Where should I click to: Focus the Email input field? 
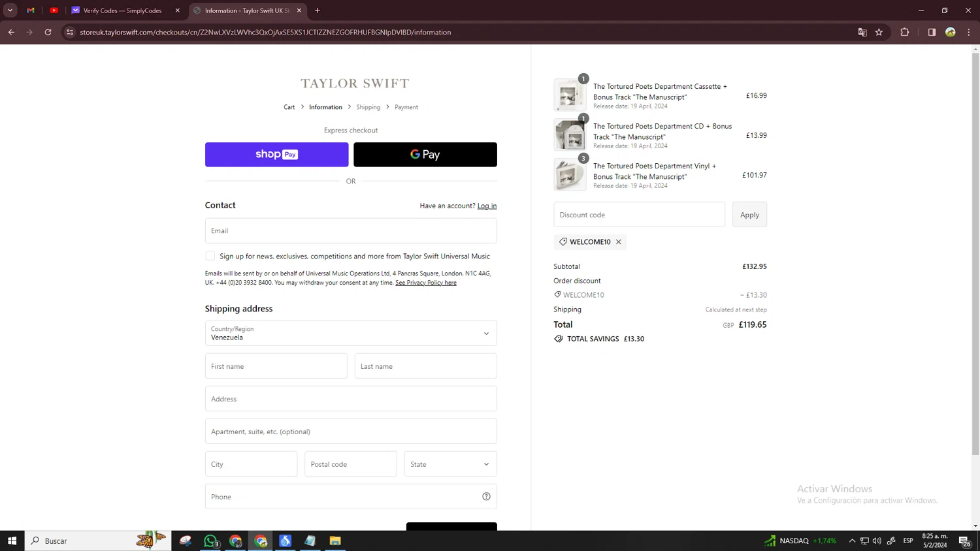(351, 230)
